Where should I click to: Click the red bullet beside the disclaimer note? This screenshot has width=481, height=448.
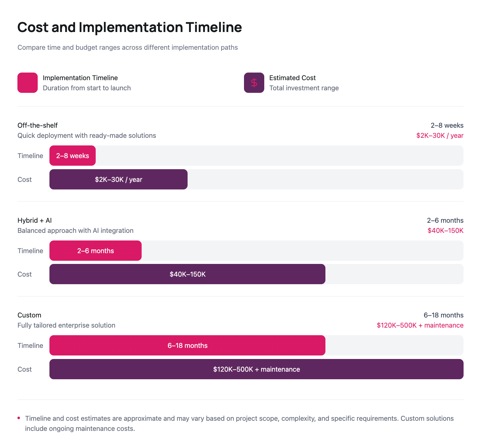[x=19, y=418]
